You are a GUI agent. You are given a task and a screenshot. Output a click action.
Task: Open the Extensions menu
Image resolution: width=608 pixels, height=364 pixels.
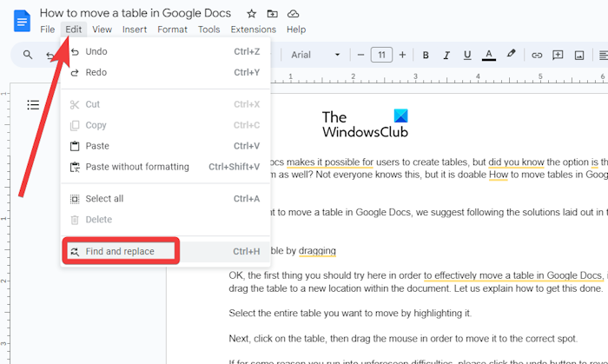pyautogui.click(x=253, y=30)
